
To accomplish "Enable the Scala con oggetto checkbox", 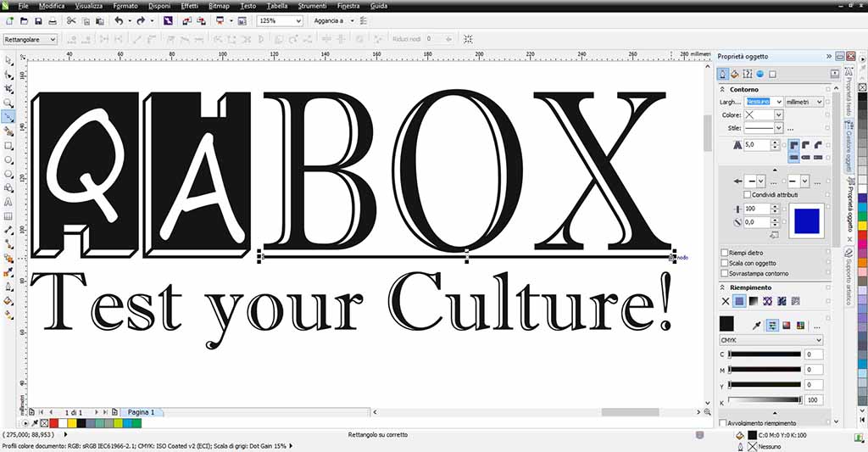I will click(724, 263).
